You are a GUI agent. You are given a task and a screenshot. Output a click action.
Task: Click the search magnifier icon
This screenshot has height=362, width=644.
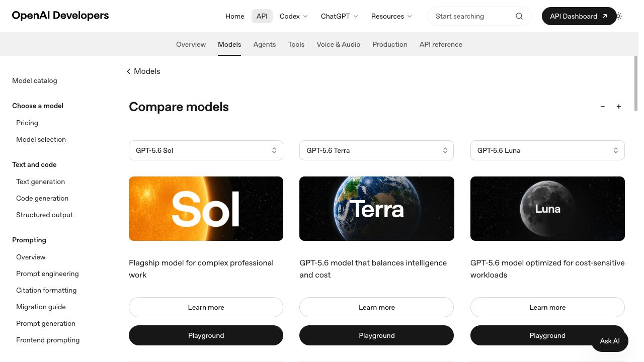coord(519,16)
